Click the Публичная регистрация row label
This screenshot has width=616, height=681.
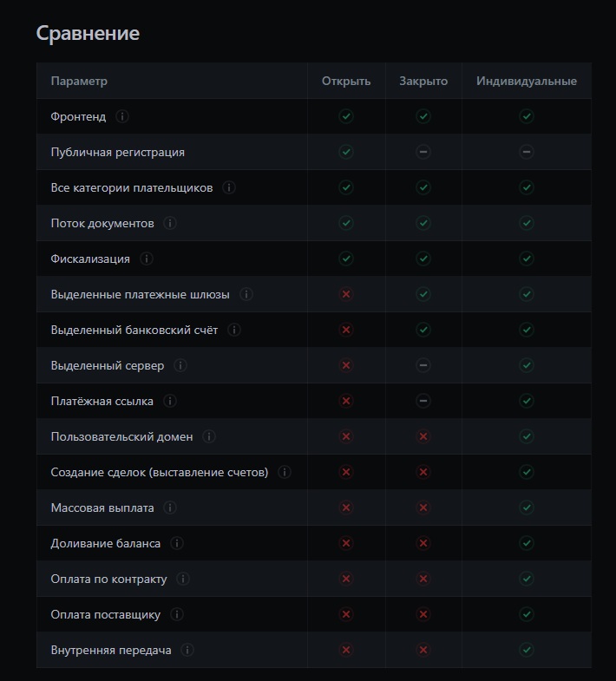coord(117,152)
